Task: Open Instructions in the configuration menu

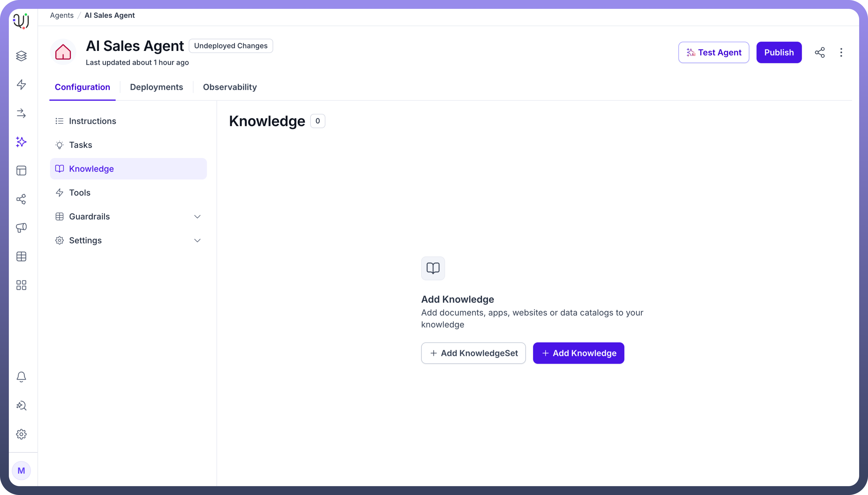Action: [93, 121]
